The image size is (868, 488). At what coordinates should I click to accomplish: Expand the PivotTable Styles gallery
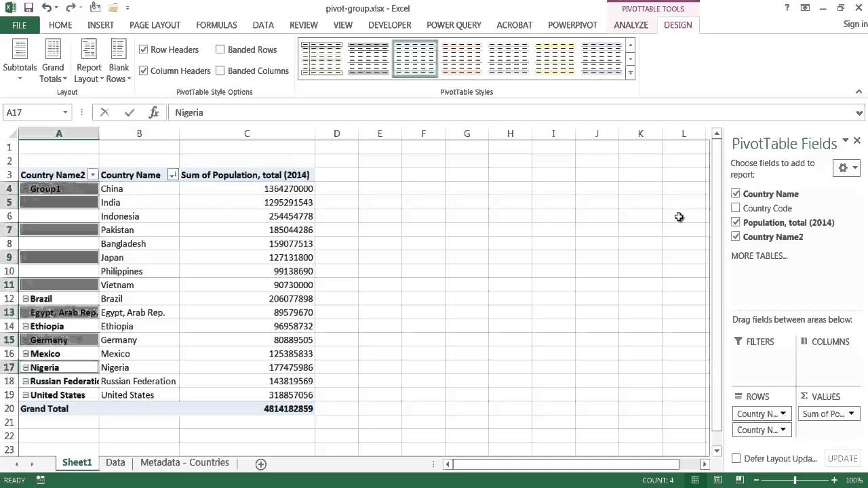point(631,73)
